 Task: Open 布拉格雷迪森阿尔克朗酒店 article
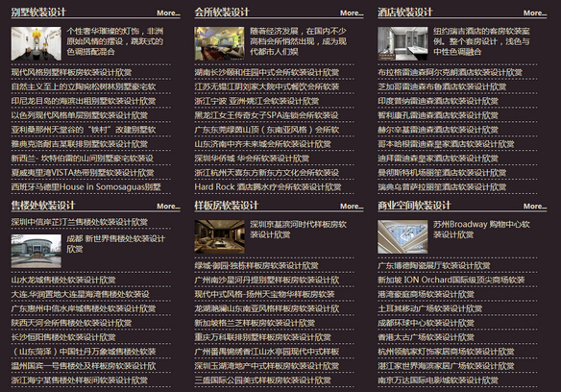tap(451, 72)
